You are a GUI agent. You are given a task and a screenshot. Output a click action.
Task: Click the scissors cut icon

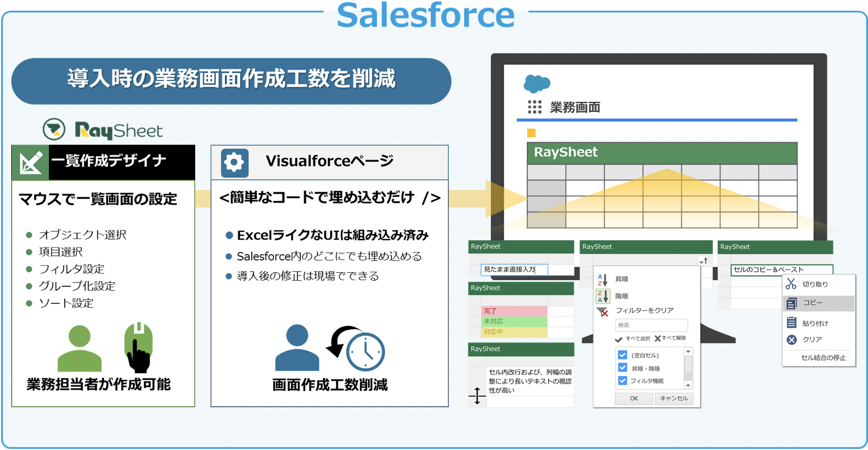(791, 284)
